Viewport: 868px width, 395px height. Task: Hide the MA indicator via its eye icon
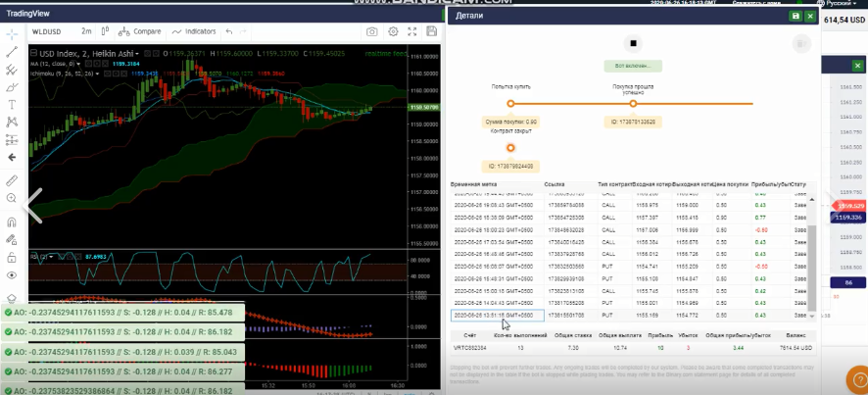click(x=86, y=64)
